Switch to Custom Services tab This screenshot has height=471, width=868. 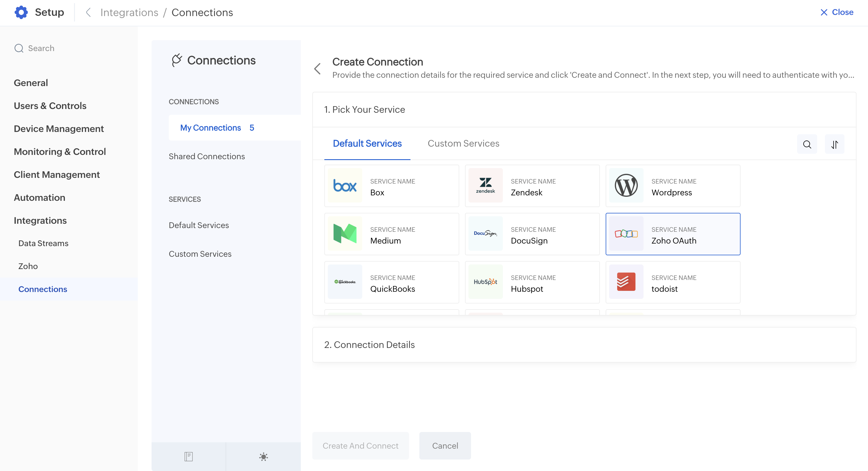pyautogui.click(x=463, y=143)
